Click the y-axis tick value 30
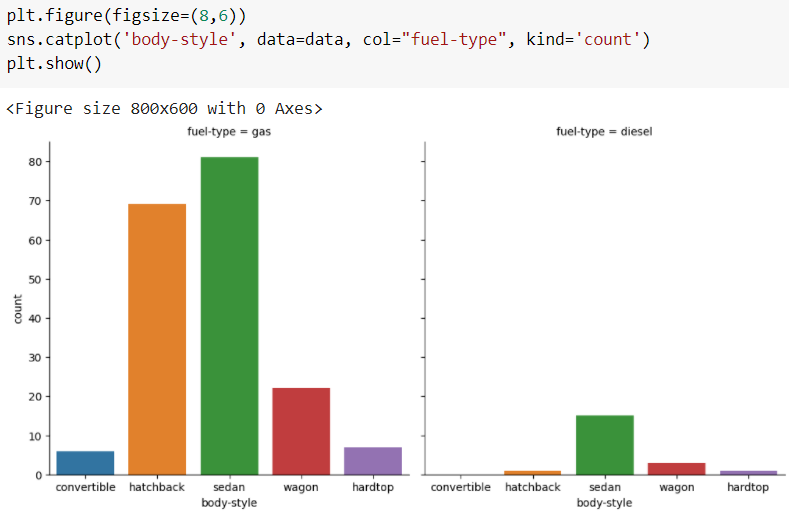Screen dimensions: 789x517 35,357
